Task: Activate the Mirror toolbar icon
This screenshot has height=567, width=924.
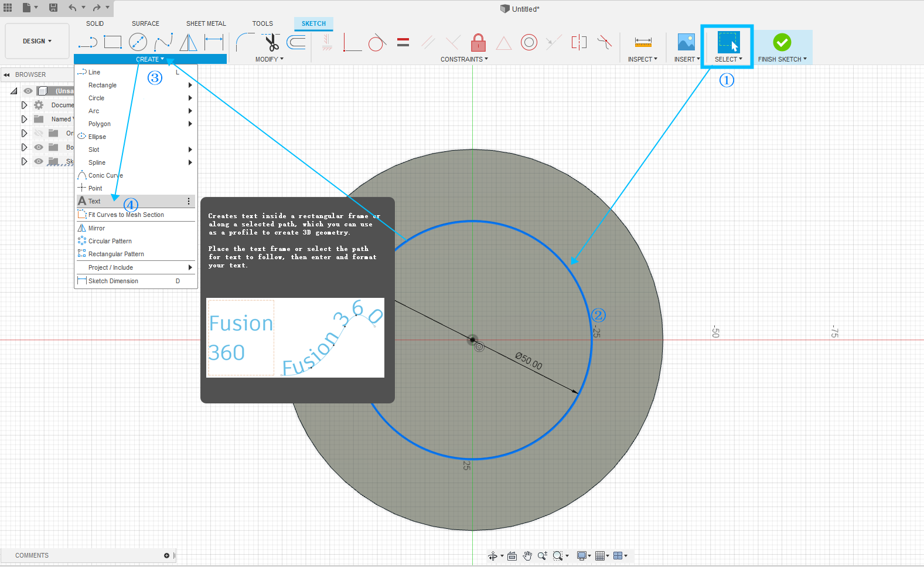Action: pyautogui.click(x=188, y=42)
